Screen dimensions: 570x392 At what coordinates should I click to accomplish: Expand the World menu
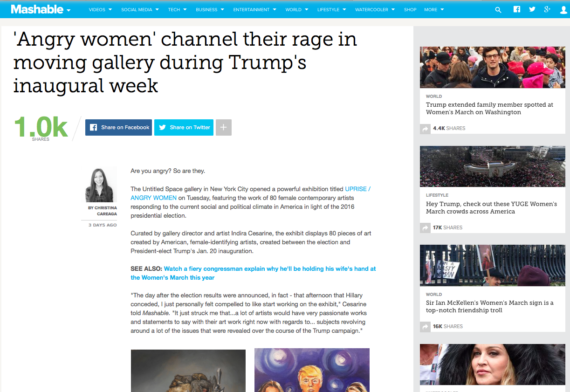296,9
